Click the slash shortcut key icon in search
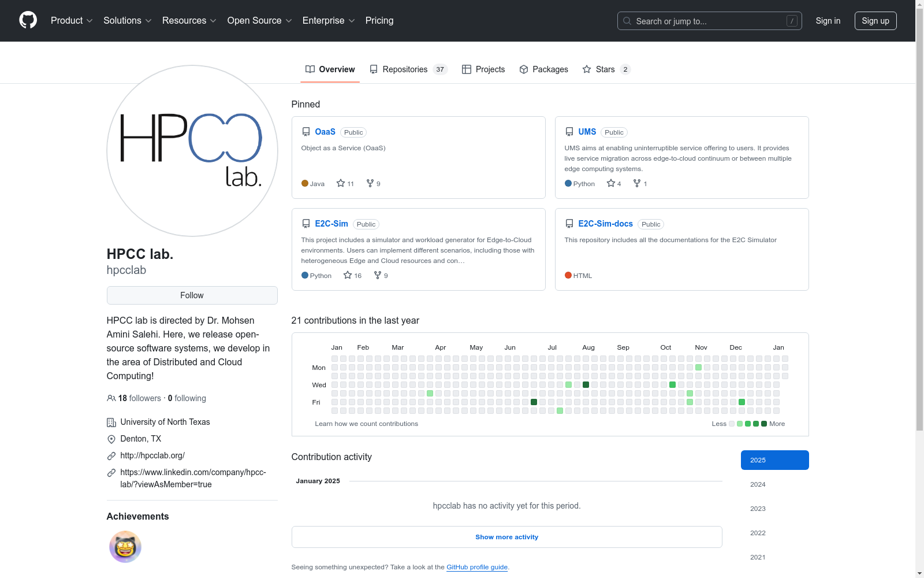924x578 pixels. pyautogui.click(x=792, y=21)
